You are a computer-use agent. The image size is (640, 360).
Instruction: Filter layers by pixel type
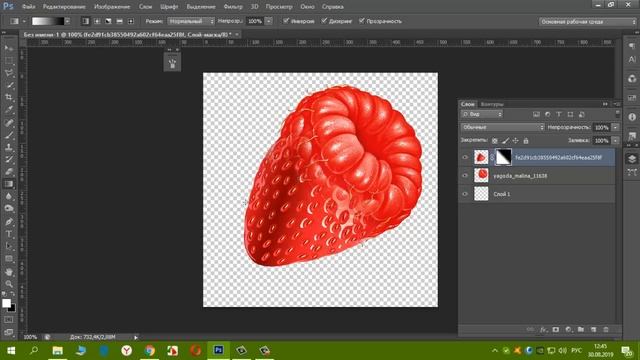pyautogui.click(x=536, y=114)
